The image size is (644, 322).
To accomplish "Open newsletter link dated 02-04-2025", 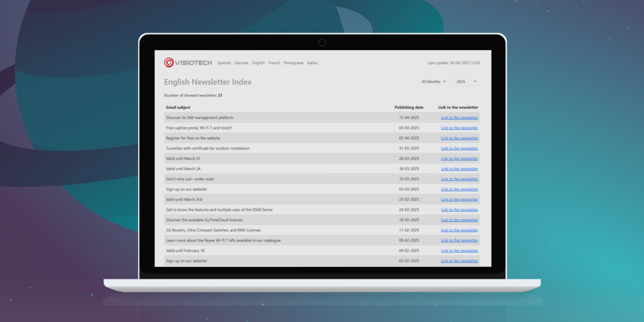I will click(x=459, y=138).
